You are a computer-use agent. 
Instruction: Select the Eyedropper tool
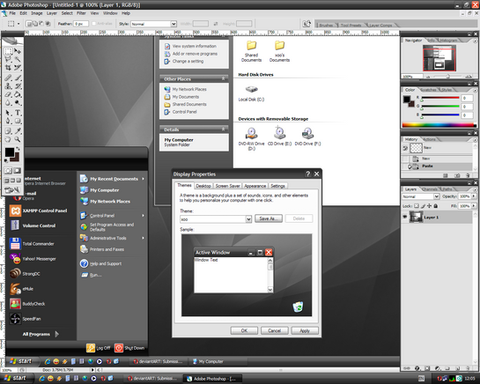[x=18, y=131]
